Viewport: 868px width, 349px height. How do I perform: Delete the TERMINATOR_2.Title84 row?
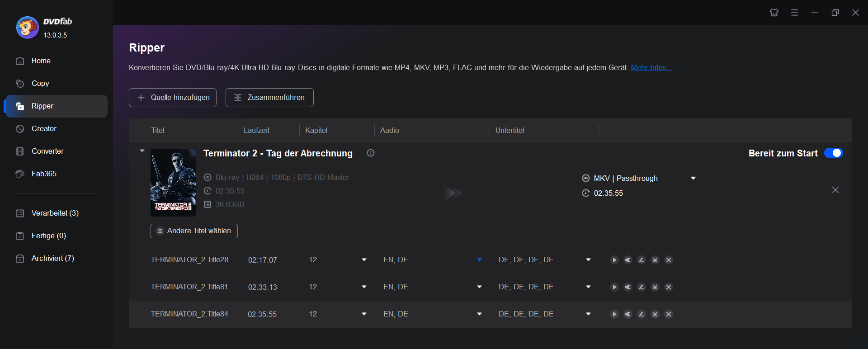[x=669, y=314]
